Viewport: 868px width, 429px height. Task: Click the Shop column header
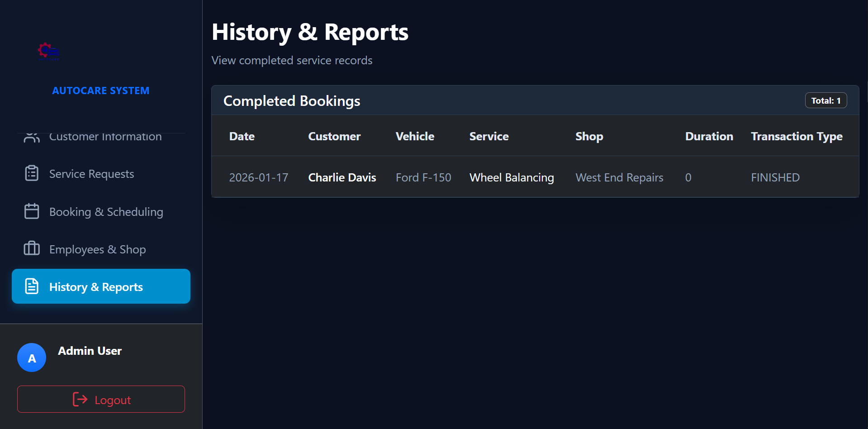(589, 136)
